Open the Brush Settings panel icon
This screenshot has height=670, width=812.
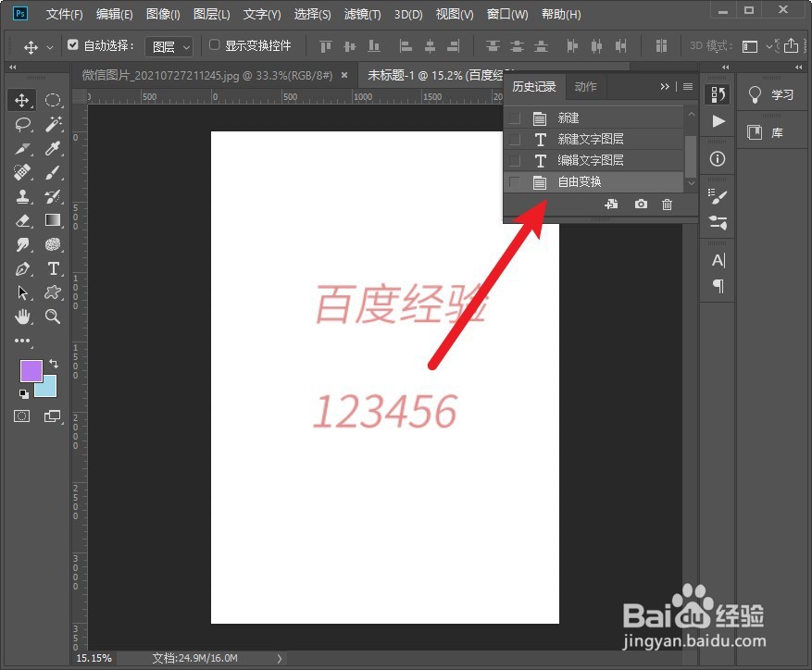pos(718,197)
